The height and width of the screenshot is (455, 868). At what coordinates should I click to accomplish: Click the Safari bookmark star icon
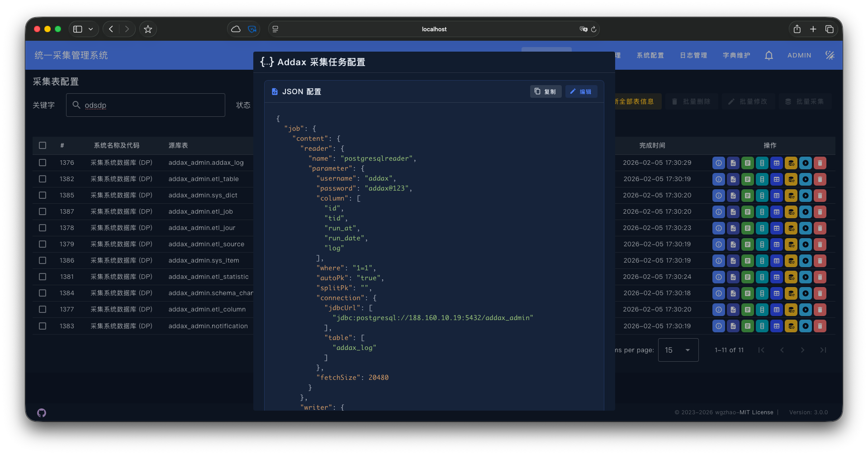(x=148, y=29)
